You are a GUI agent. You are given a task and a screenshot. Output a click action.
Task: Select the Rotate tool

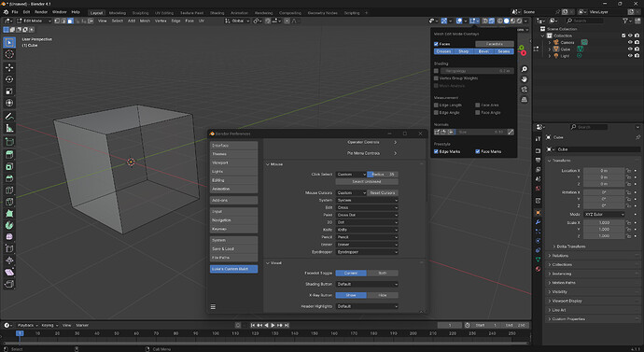pos(9,79)
